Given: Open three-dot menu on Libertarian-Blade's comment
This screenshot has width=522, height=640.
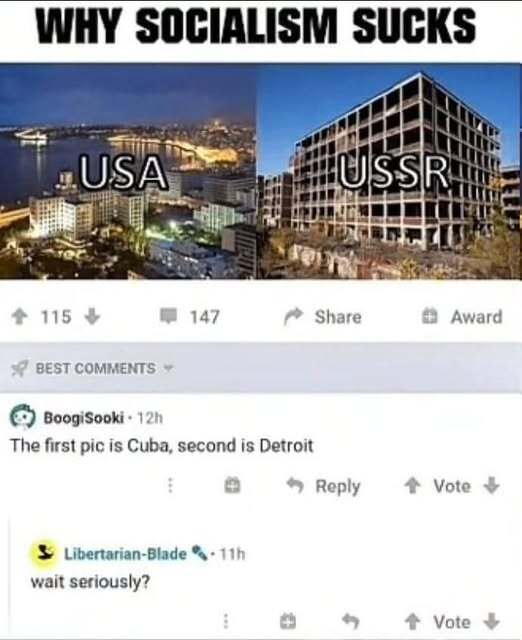Looking at the screenshot, I should [225, 621].
